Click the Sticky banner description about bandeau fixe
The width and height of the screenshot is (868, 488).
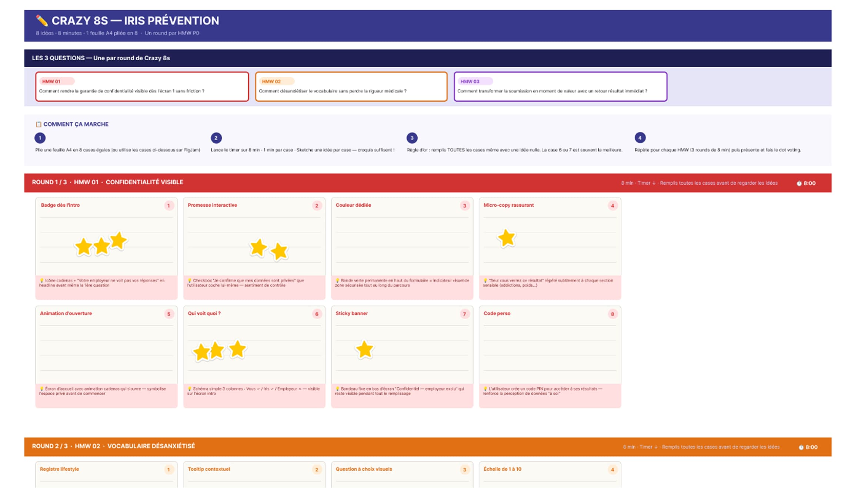400,391
